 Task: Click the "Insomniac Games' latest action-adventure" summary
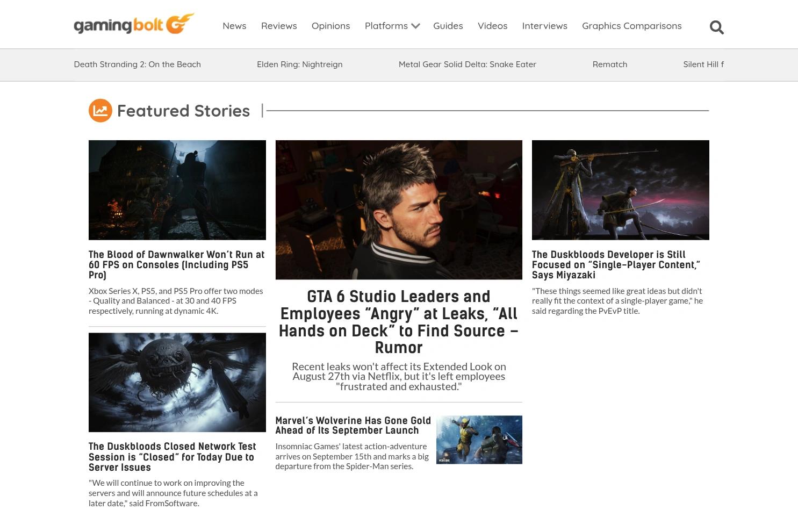click(352, 456)
